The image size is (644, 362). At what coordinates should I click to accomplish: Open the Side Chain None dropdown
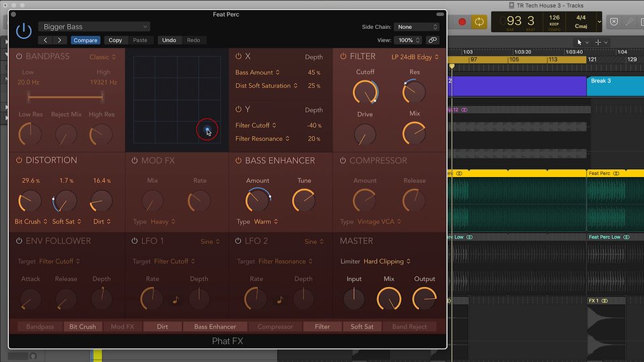pos(417,27)
